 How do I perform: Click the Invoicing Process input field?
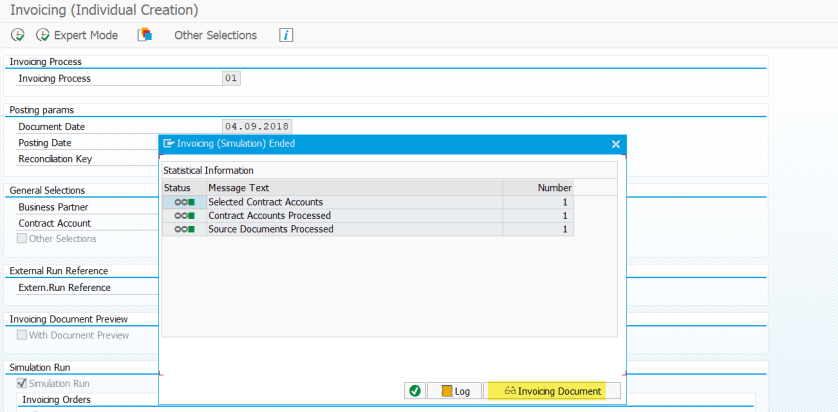231,78
